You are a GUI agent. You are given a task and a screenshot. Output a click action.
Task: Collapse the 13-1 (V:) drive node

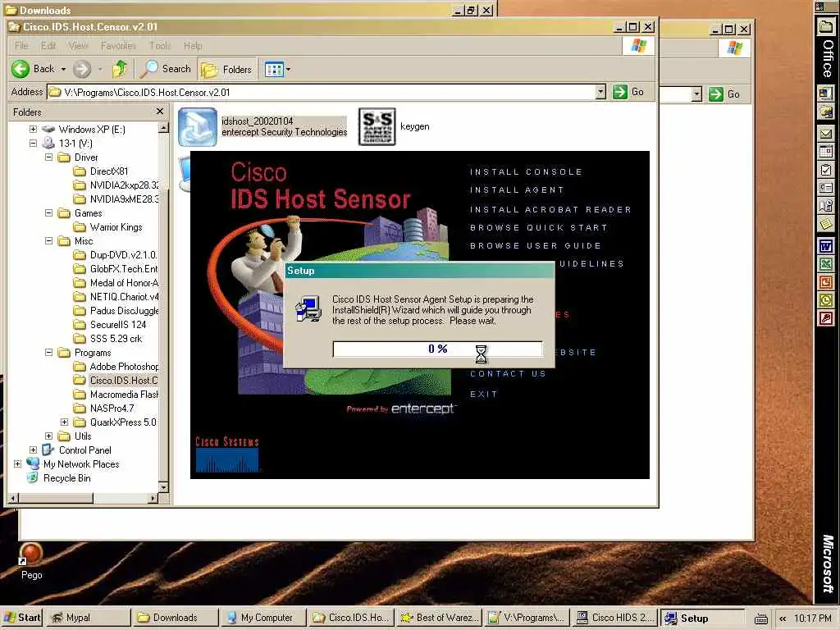point(33,143)
